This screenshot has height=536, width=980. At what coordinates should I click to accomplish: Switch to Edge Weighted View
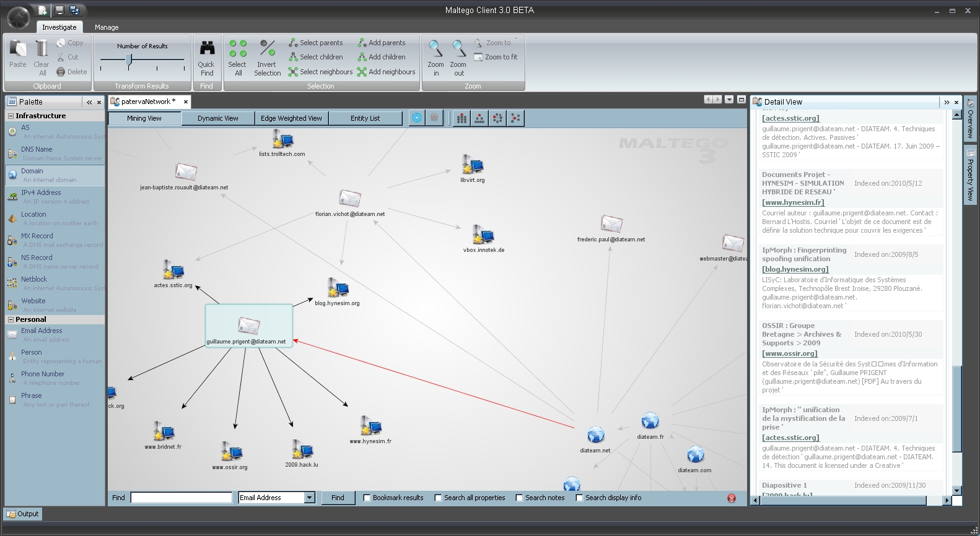[x=291, y=118]
